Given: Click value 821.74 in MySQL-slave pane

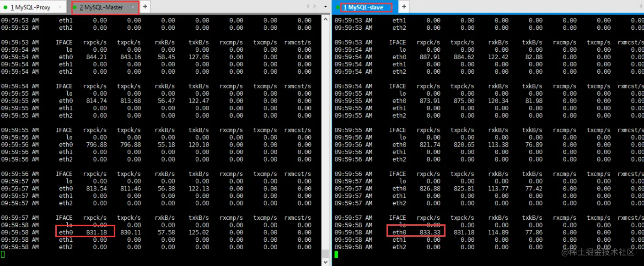Looking at the screenshot, I should [430, 145].
